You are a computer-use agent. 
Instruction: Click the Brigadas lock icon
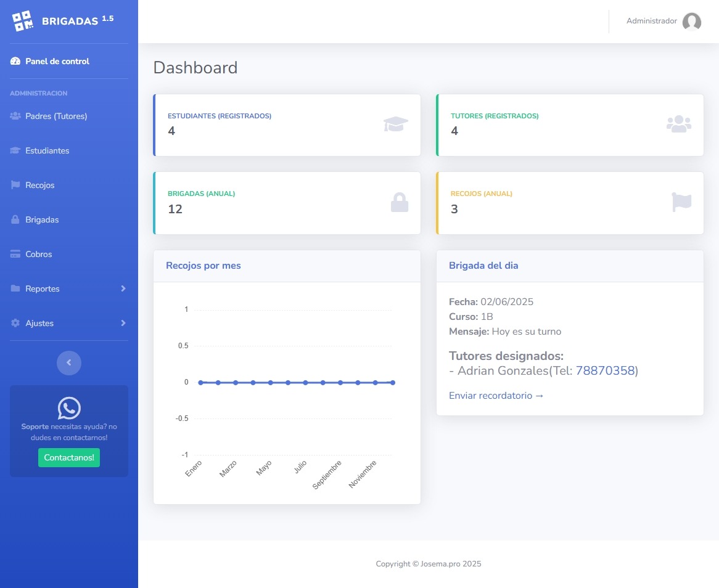coord(15,219)
